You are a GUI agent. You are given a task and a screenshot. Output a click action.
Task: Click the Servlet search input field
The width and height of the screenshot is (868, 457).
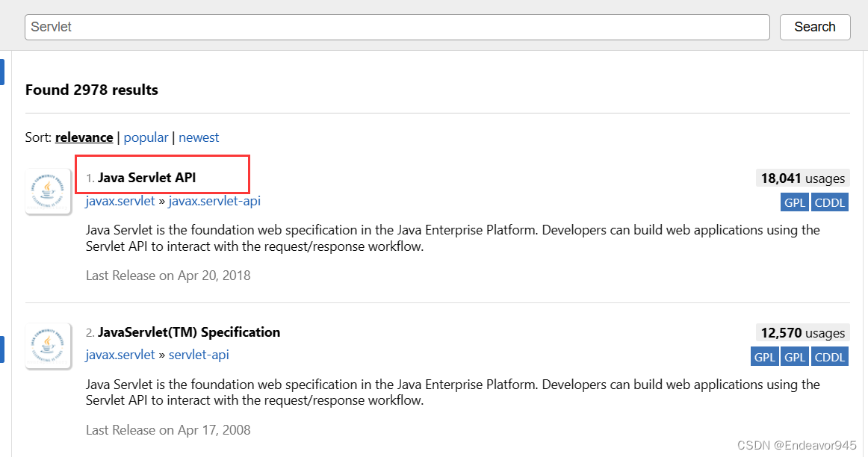397,27
